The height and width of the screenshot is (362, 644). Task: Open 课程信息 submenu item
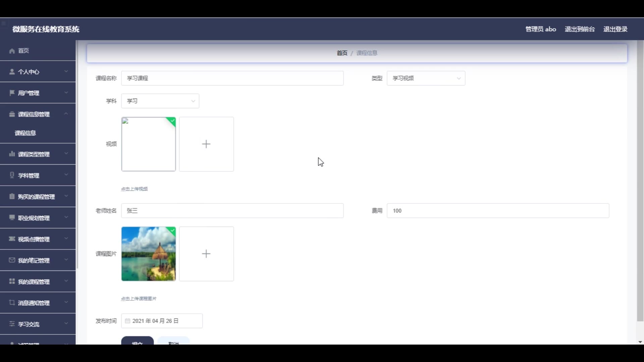point(25,133)
